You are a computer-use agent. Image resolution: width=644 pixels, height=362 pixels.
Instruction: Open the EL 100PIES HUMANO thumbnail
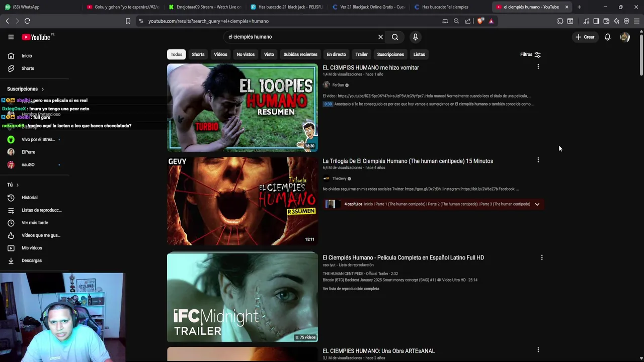[x=243, y=108]
